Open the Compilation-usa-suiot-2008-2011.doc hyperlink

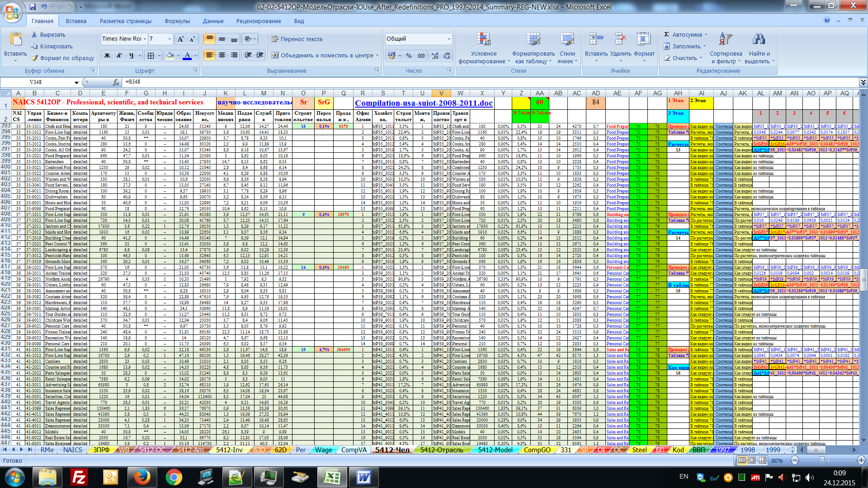pos(424,103)
